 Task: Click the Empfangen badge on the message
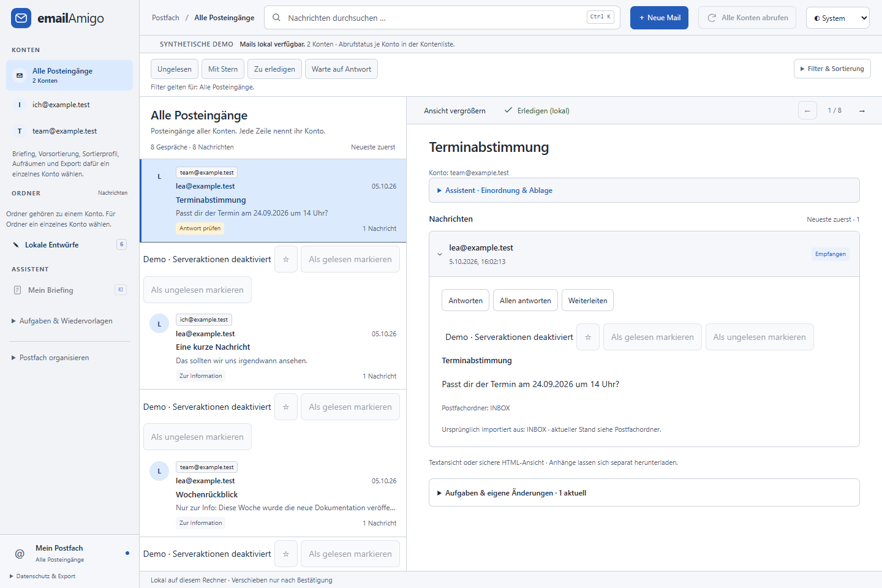tap(831, 254)
